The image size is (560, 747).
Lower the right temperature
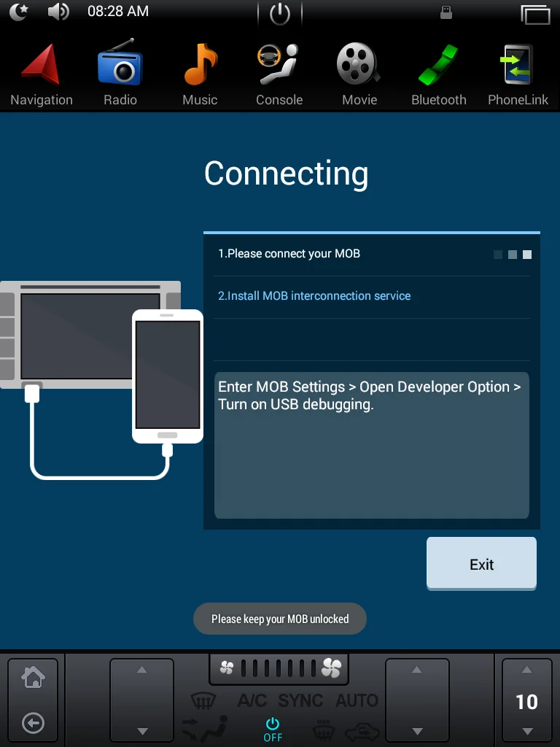[x=417, y=731]
